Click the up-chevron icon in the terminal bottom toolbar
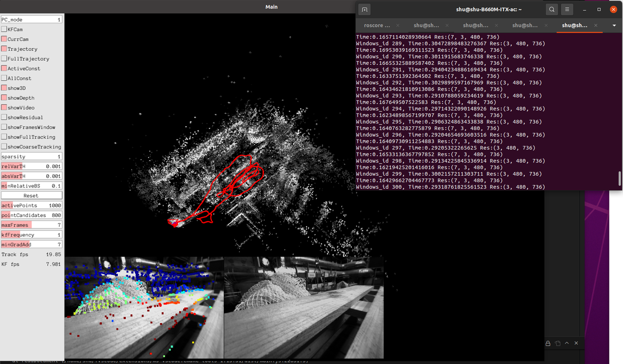The height and width of the screenshot is (364, 623). click(x=567, y=343)
